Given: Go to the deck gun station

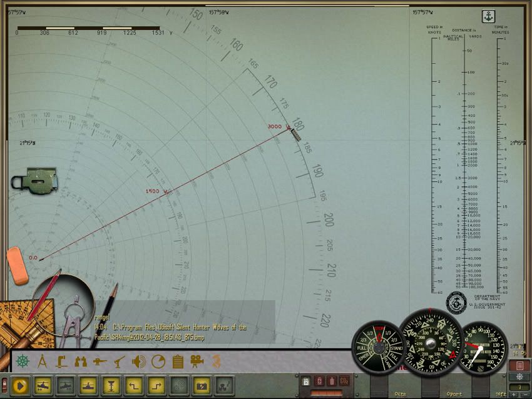Looking at the screenshot, I should tap(100, 361).
